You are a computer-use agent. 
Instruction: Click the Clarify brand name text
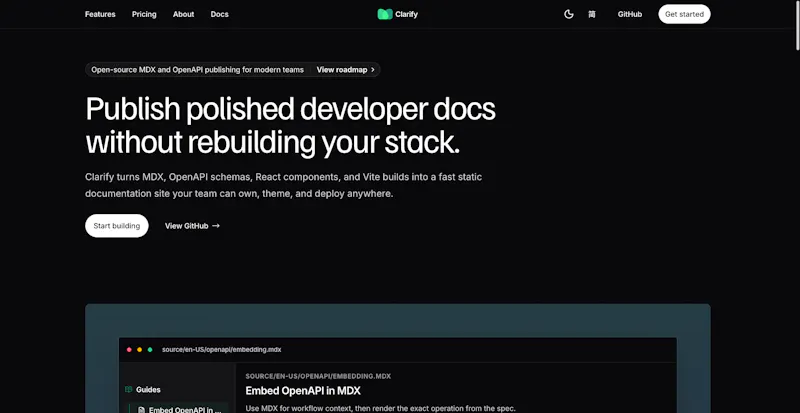(406, 14)
